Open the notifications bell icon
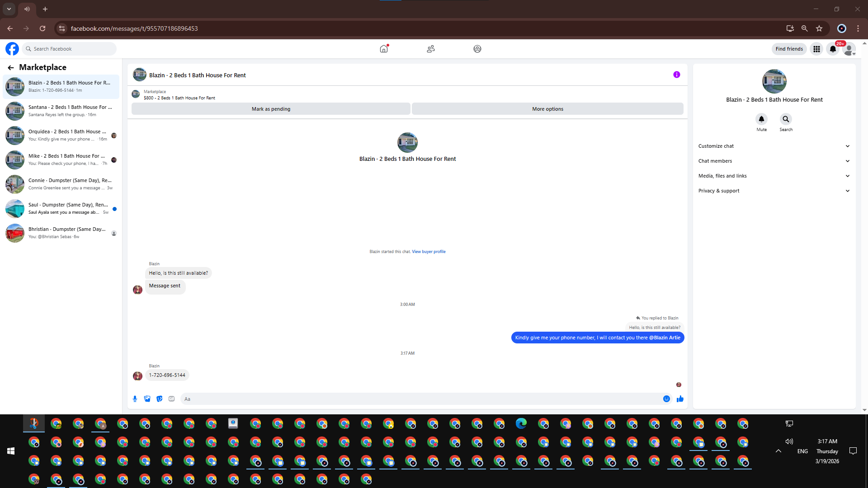Viewport: 868px width, 488px height. (x=833, y=49)
